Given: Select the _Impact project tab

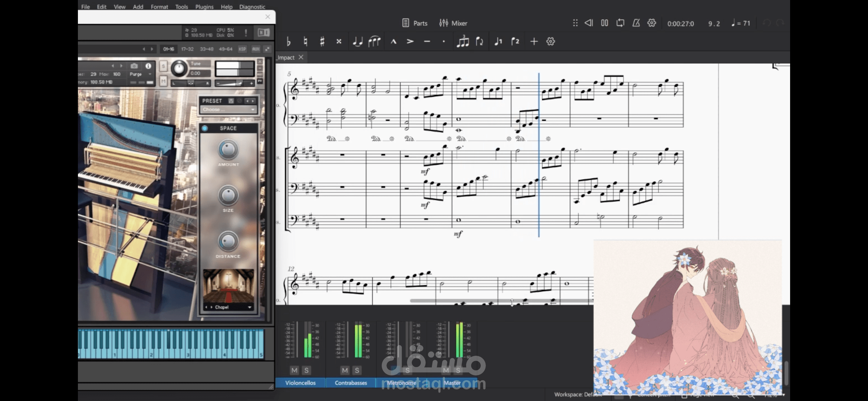Looking at the screenshot, I should coord(286,58).
